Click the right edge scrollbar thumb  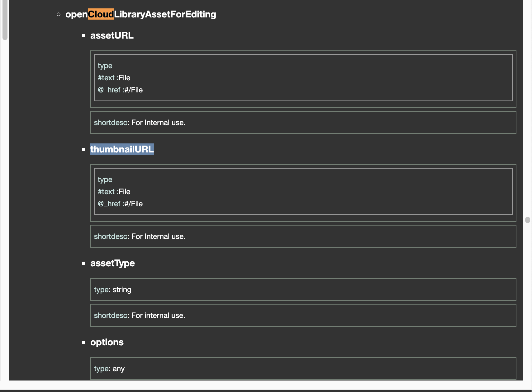[527, 220]
